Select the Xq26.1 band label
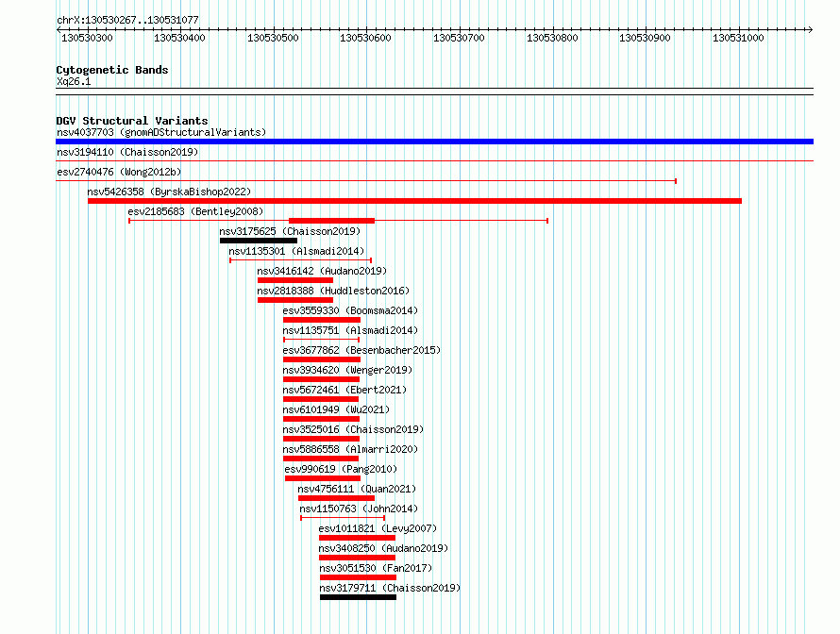The width and height of the screenshot is (840, 634). pyautogui.click(x=74, y=82)
